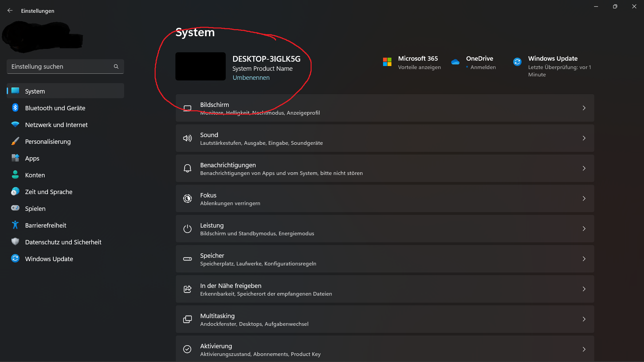Click the Umbenennen link

pyautogui.click(x=251, y=77)
